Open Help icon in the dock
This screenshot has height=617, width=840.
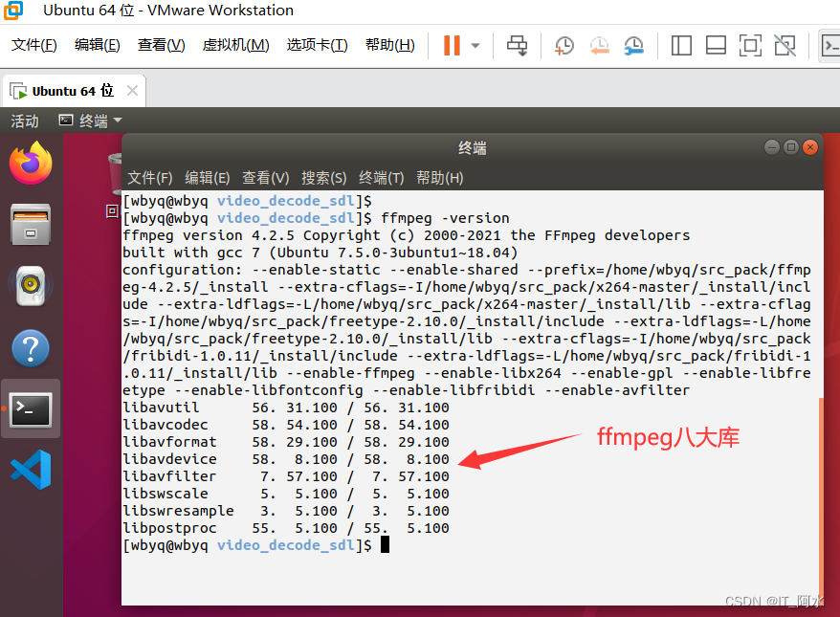31,348
